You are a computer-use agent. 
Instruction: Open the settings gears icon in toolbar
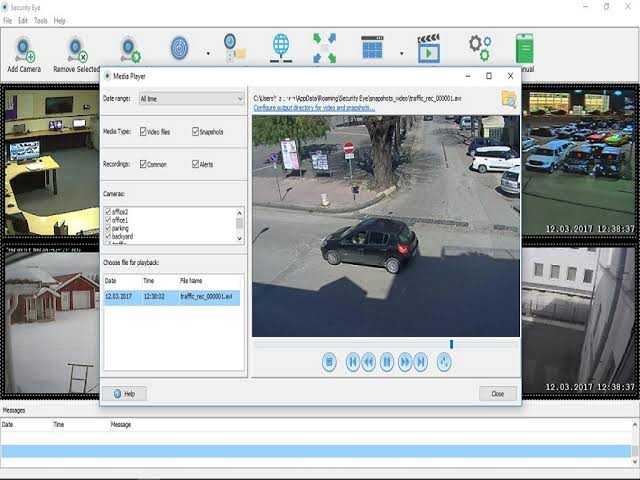click(479, 48)
